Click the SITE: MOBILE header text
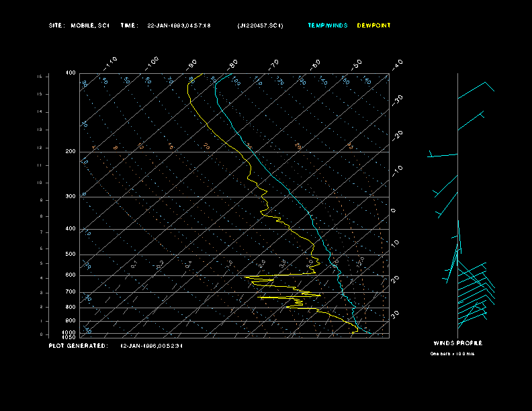This screenshot has width=532, height=411. point(79,26)
